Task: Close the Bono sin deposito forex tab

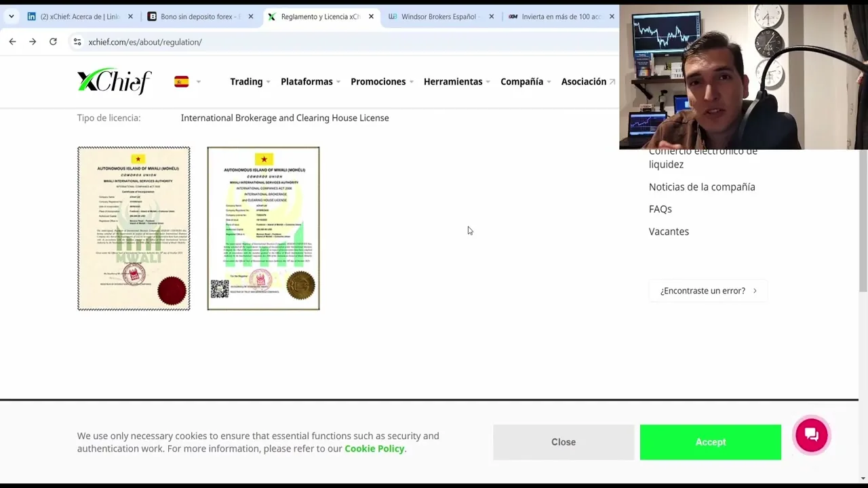Action: [x=251, y=16]
